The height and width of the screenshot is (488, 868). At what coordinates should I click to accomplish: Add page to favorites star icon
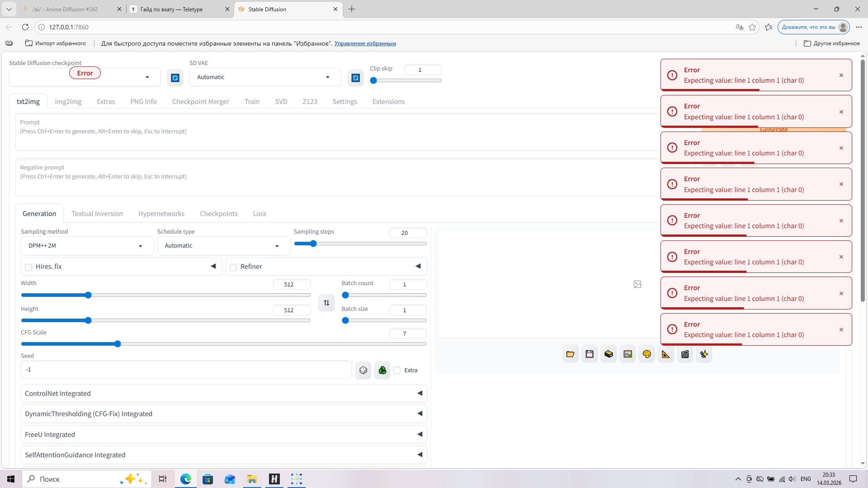point(752,27)
